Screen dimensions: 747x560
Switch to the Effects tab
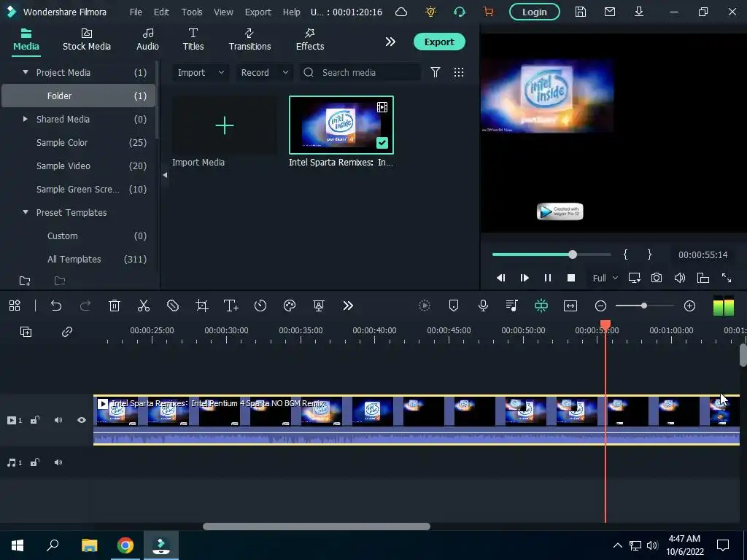pyautogui.click(x=310, y=40)
